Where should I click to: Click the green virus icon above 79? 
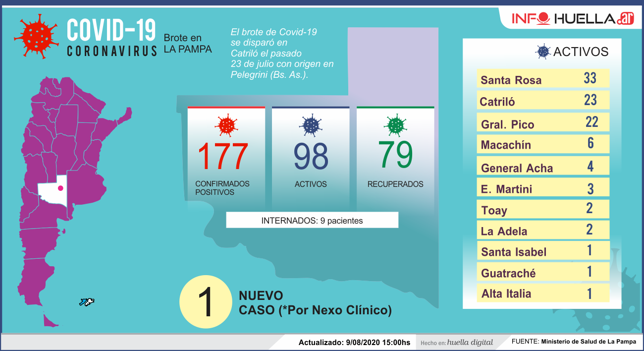click(x=395, y=125)
